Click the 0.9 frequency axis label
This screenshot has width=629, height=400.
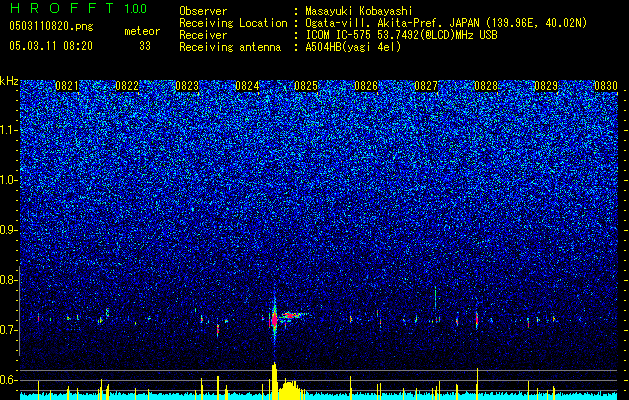coord(8,230)
